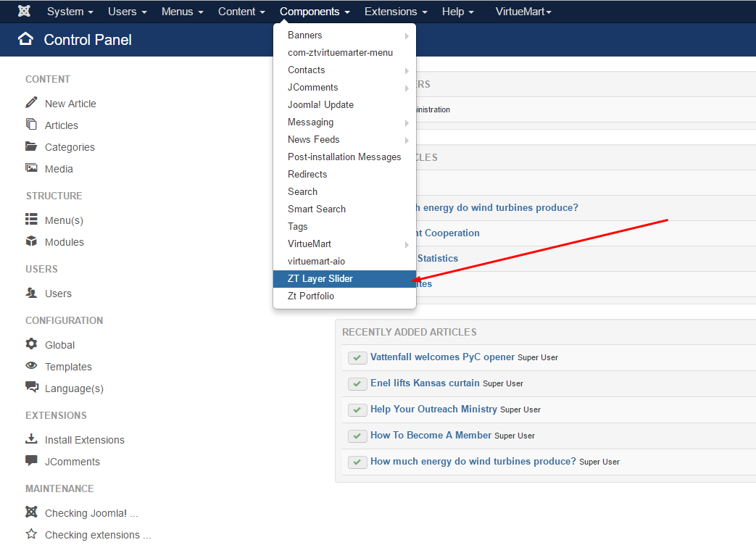Select Tags from the Components menu
This screenshot has height=553, width=756.
[344, 227]
